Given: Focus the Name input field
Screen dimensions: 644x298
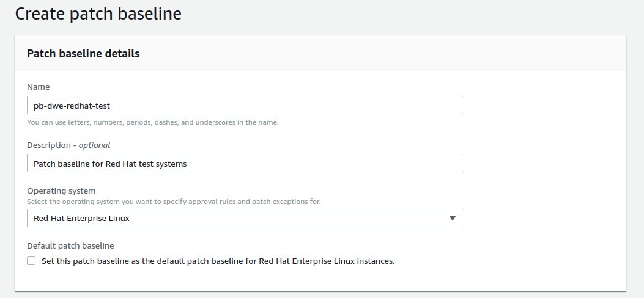Looking at the screenshot, I should [245, 106].
